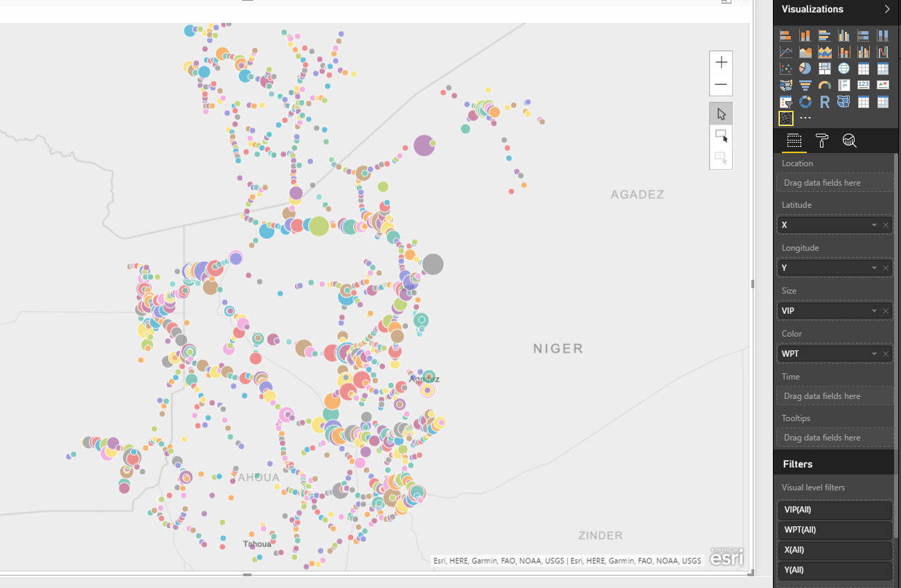Choose the waterfall chart visualization
901x588 pixels.
tap(882, 52)
